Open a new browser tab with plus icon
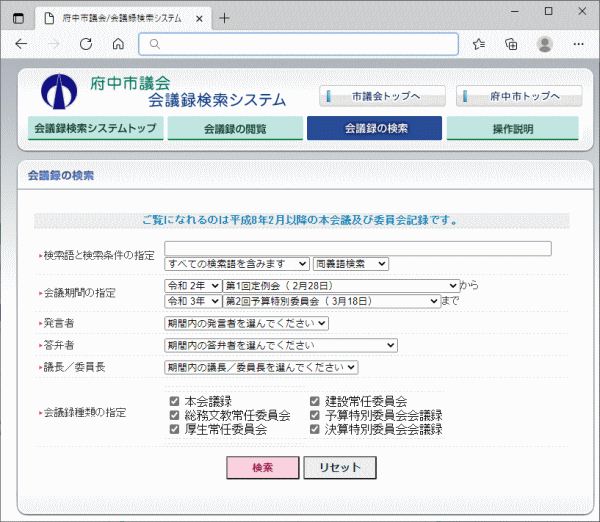Screen dimensions: 600x522 224,18
